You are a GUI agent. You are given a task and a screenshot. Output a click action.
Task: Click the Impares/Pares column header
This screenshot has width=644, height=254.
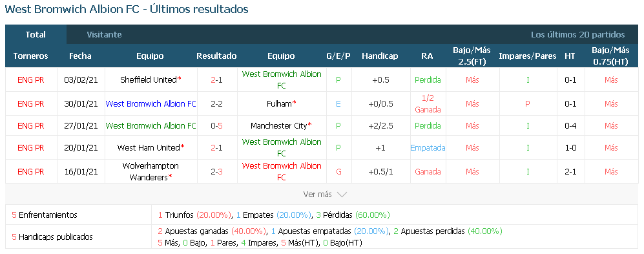click(527, 56)
